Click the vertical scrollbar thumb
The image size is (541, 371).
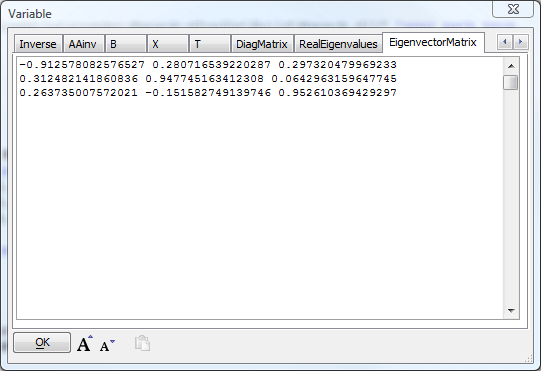coord(511,82)
